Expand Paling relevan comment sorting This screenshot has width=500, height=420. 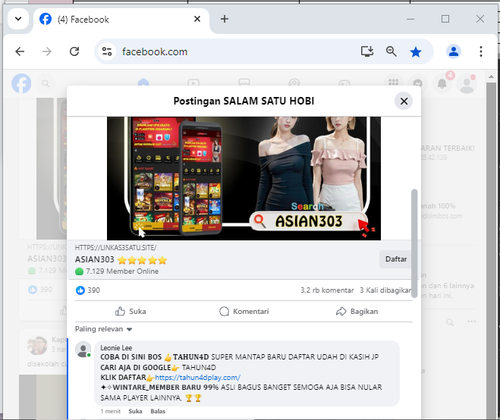103,329
